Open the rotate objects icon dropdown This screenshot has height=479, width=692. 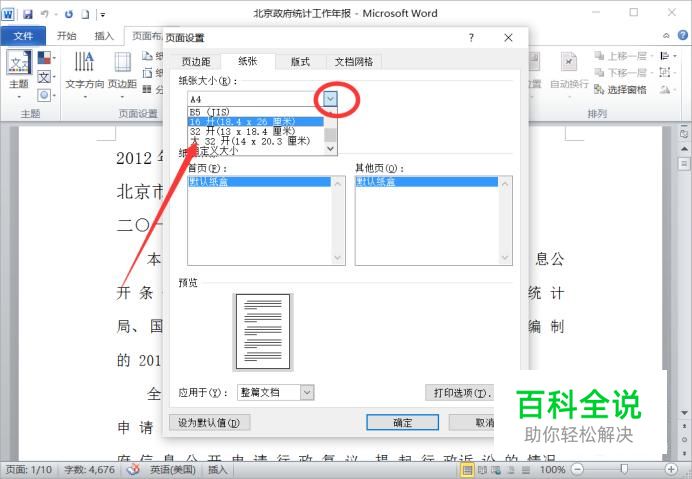point(668,90)
